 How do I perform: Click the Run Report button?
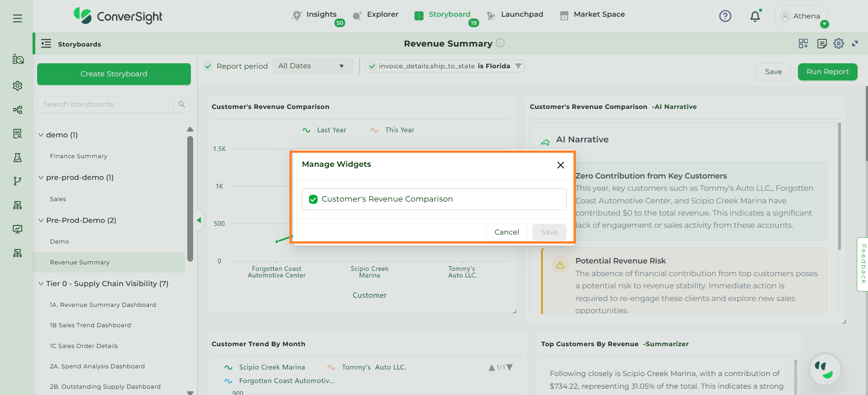[827, 72]
